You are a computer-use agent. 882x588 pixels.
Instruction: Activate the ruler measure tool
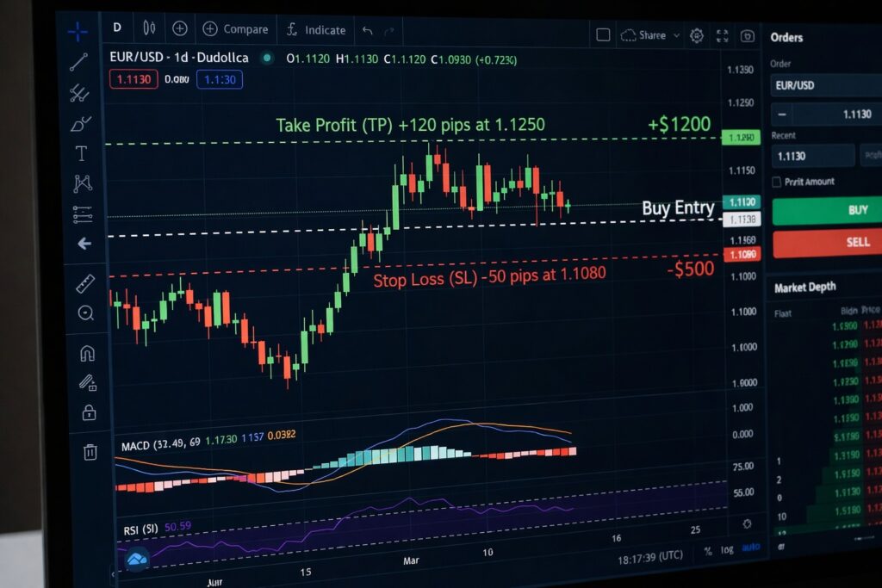(x=84, y=282)
